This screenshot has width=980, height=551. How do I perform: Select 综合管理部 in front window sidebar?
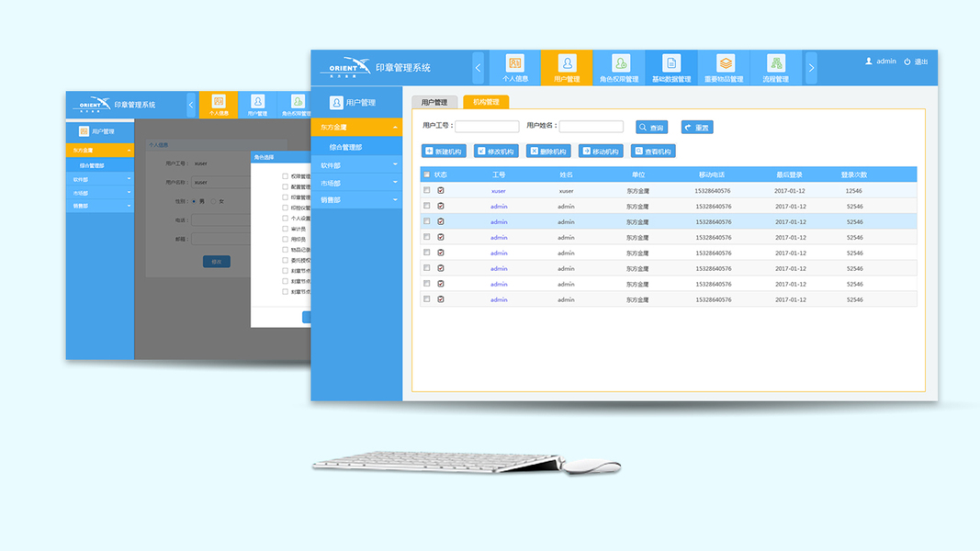[357, 147]
